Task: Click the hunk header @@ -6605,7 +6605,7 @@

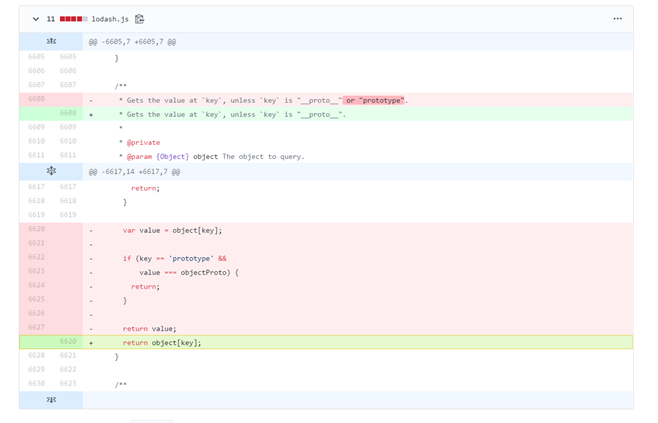Action: pyautogui.click(x=132, y=42)
